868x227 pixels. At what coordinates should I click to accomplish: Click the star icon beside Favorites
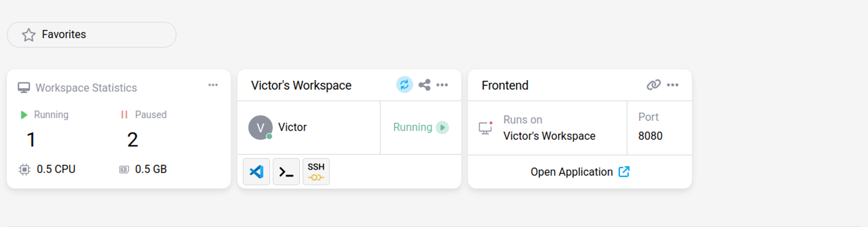click(x=29, y=35)
